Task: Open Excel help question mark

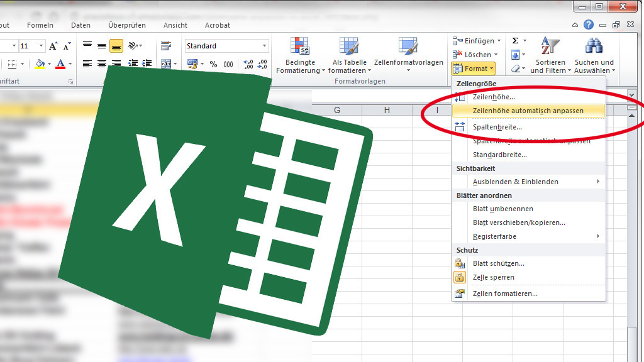Action: [589, 25]
